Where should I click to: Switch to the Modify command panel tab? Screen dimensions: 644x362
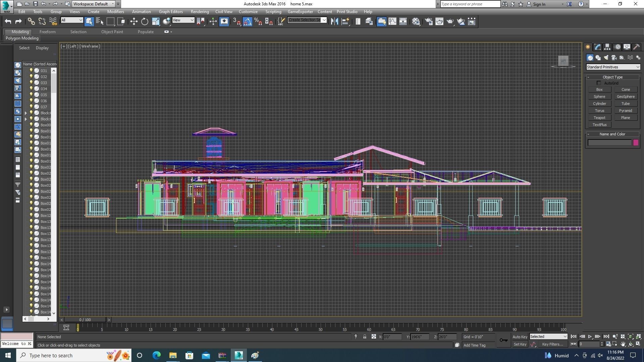coord(597,47)
